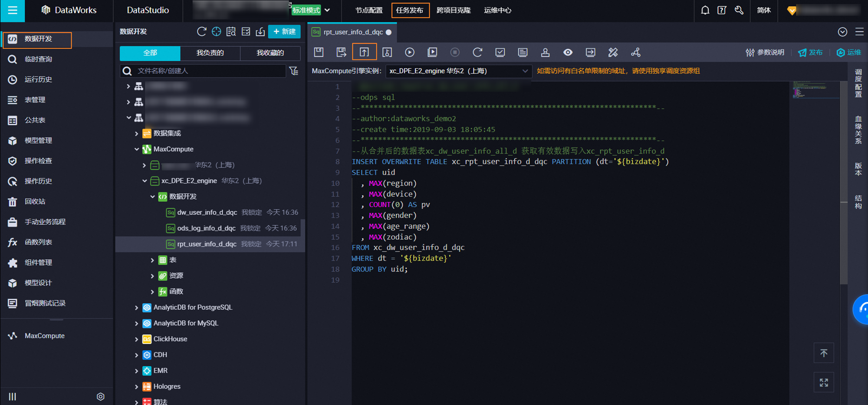Click the fullscreen expand button

coord(824,382)
